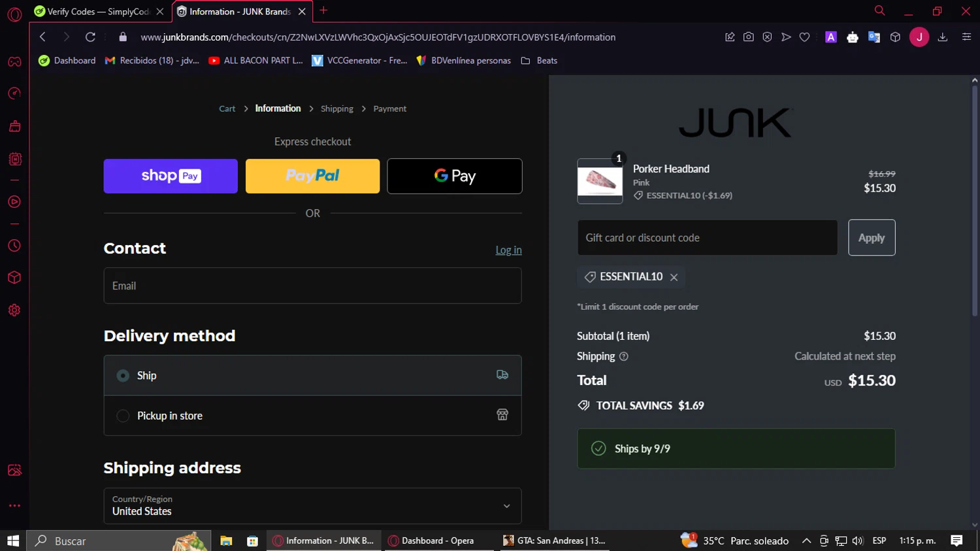The height and width of the screenshot is (551, 980).
Task: Go back to previous page
Action: click(x=42, y=37)
